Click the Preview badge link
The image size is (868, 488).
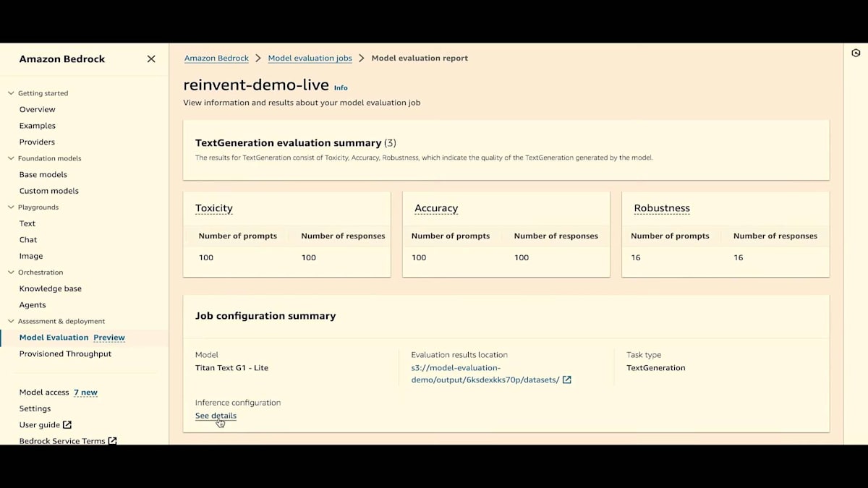coord(109,338)
